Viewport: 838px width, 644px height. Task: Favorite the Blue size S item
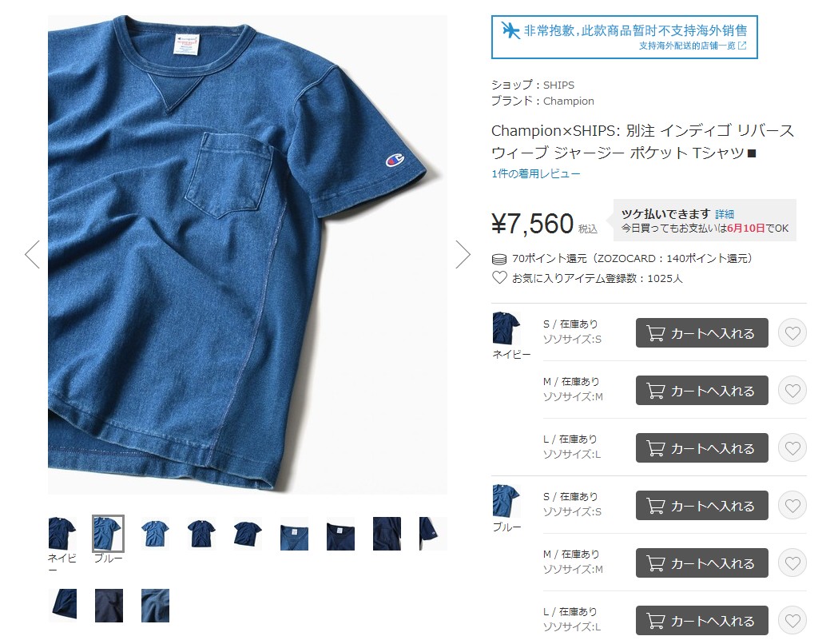792,506
